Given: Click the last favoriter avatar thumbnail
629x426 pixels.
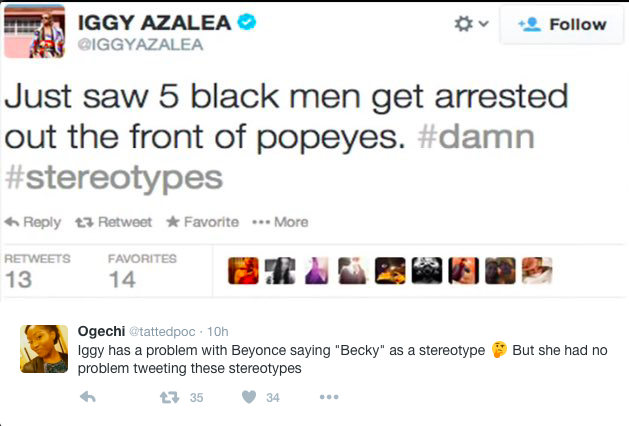Looking at the screenshot, I should 538,271.
